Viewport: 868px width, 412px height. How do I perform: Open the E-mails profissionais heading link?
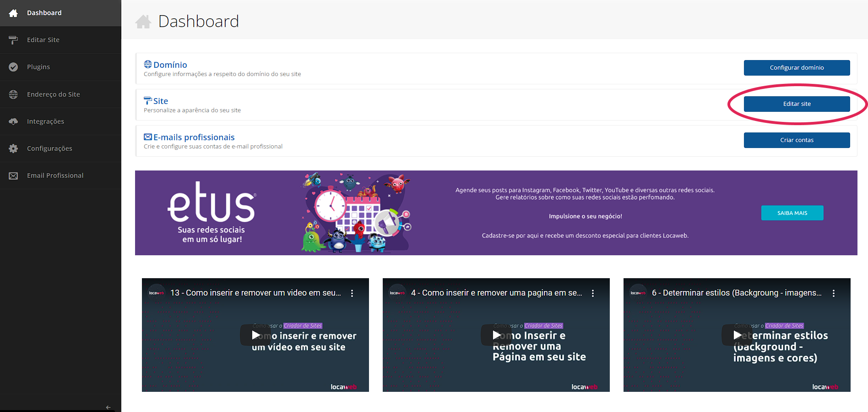click(x=194, y=137)
